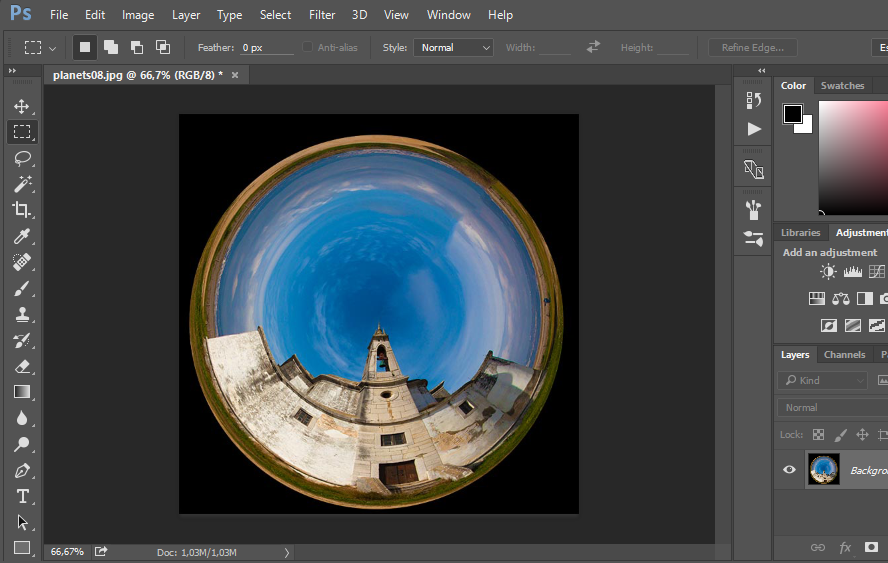888x563 pixels.
Task: Open the Style dropdown set to Normal
Action: [x=455, y=47]
